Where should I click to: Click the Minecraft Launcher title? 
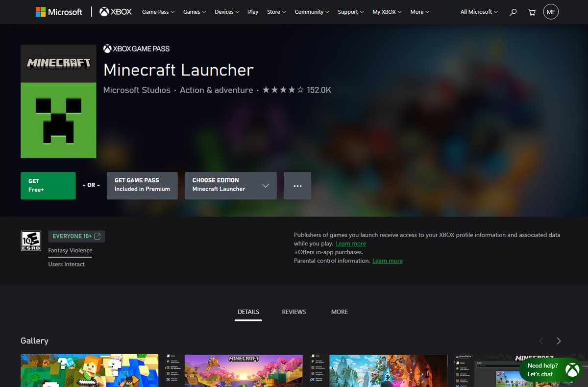(x=178, y=70)
